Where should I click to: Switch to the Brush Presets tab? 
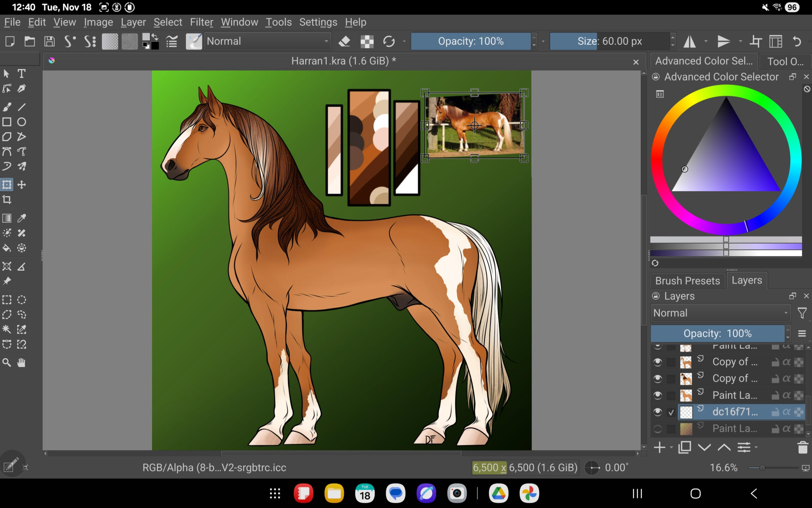687,281
